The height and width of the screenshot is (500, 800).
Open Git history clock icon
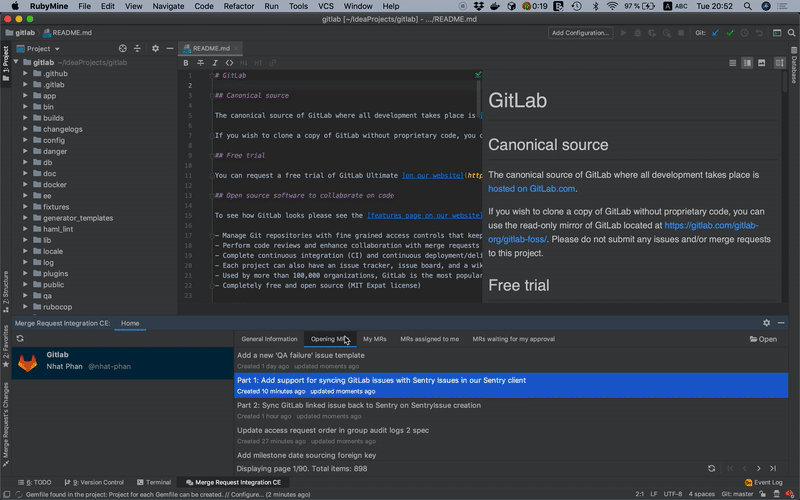coord(744,33)
